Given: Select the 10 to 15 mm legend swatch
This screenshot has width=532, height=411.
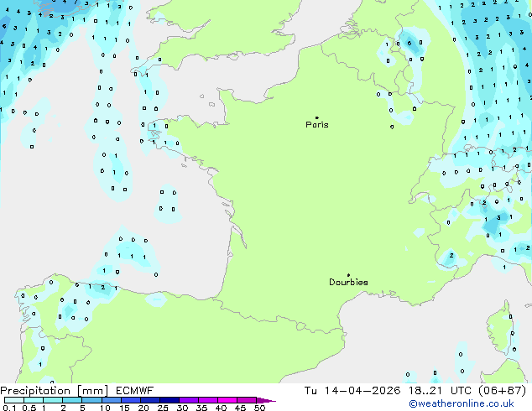Looking at the screenshot, I should click(x=111, y=400).
